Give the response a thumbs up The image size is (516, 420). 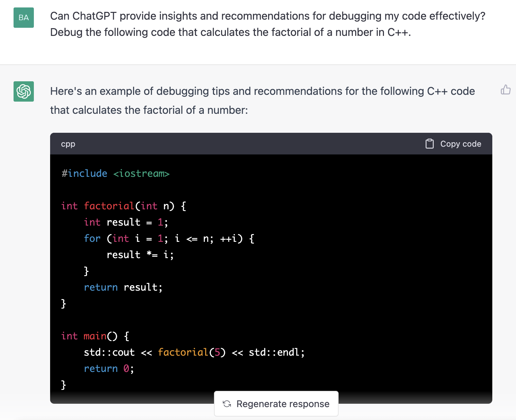click(x=506, y=90)
